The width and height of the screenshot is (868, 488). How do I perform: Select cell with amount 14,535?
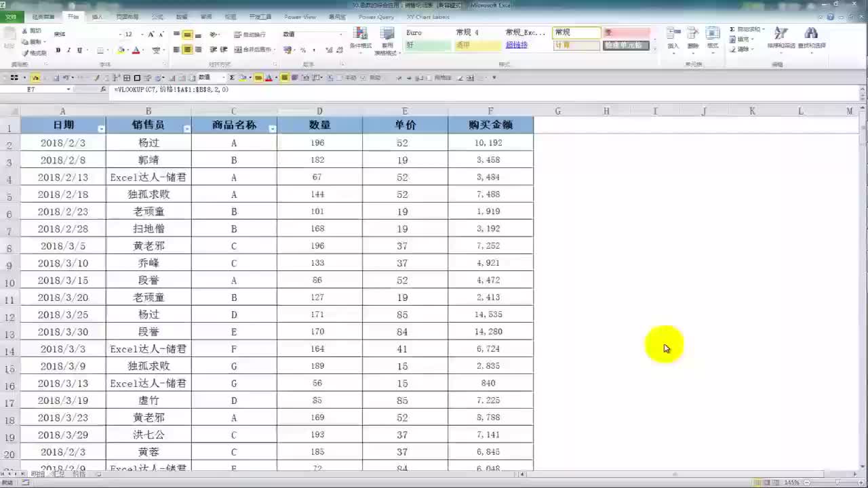[x=490, y=314]
